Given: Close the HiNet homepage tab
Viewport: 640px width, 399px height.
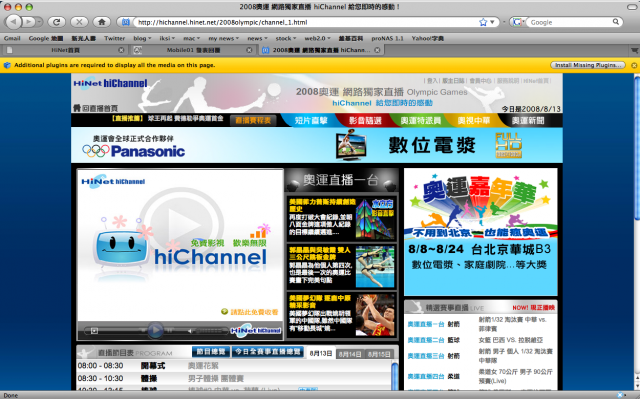Looking at the screenshot, I should point(121,50).
